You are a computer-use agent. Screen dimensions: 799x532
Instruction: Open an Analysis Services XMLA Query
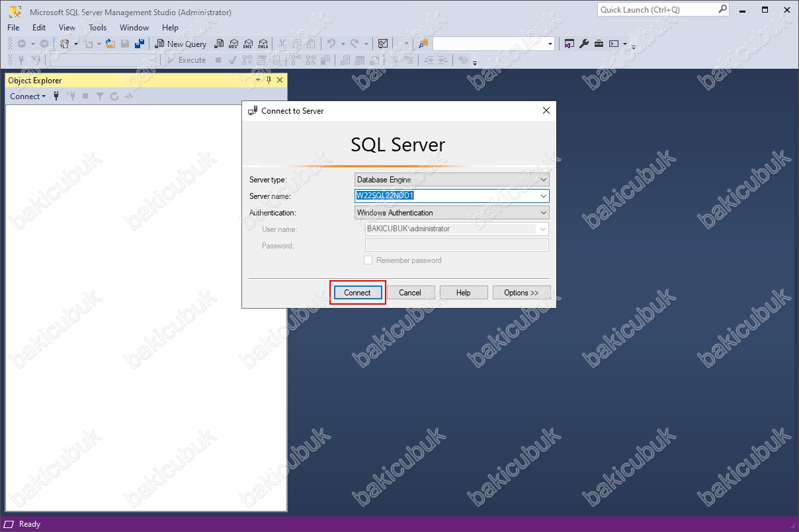(x=263, y=44)
